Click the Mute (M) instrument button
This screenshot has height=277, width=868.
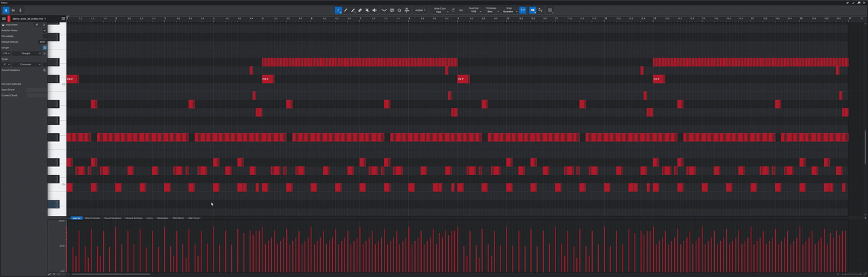tap(38, 24)
